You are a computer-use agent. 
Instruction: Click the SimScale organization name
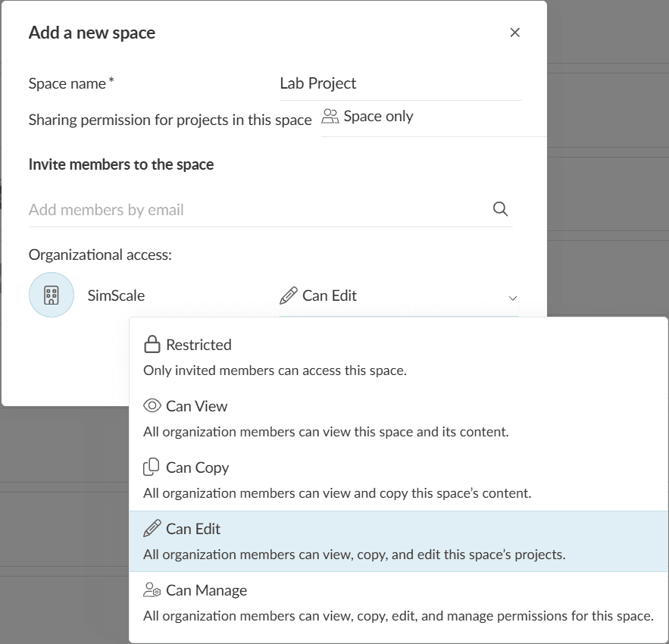[x=116, y=295]
